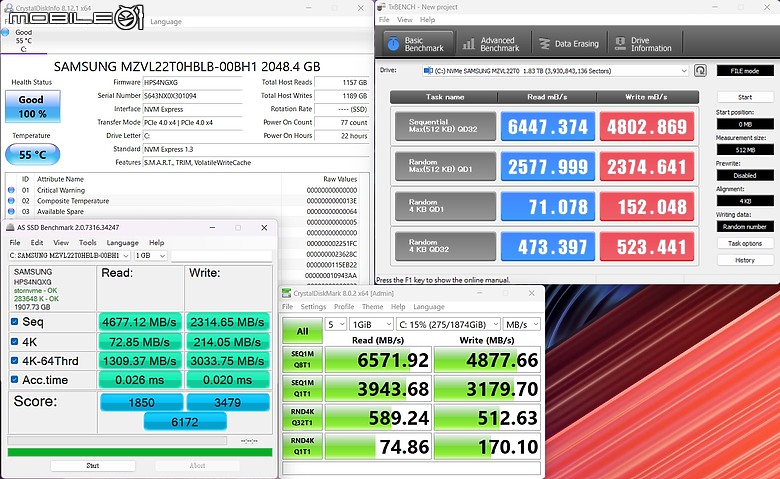The image size is (780, 479).
Task: Click CrystalDiskInfo Firmware HPS4NGXG field
Action: coord(192,82)
